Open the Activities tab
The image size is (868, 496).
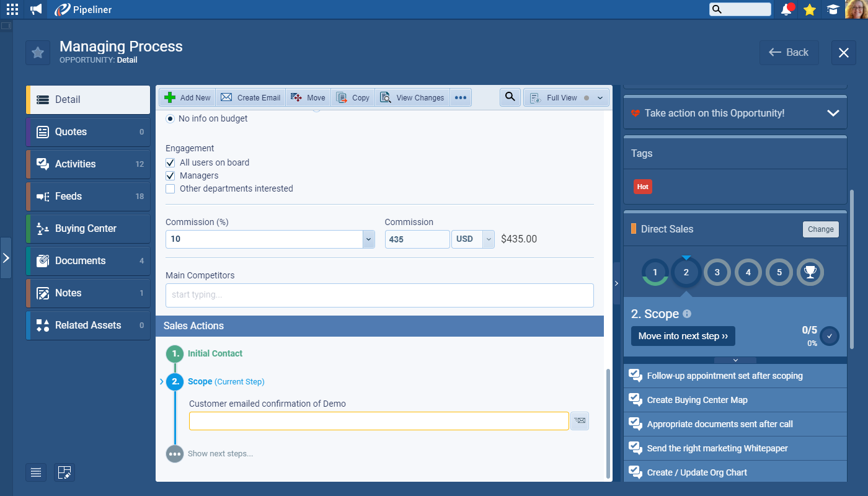(x=88, y=164)
